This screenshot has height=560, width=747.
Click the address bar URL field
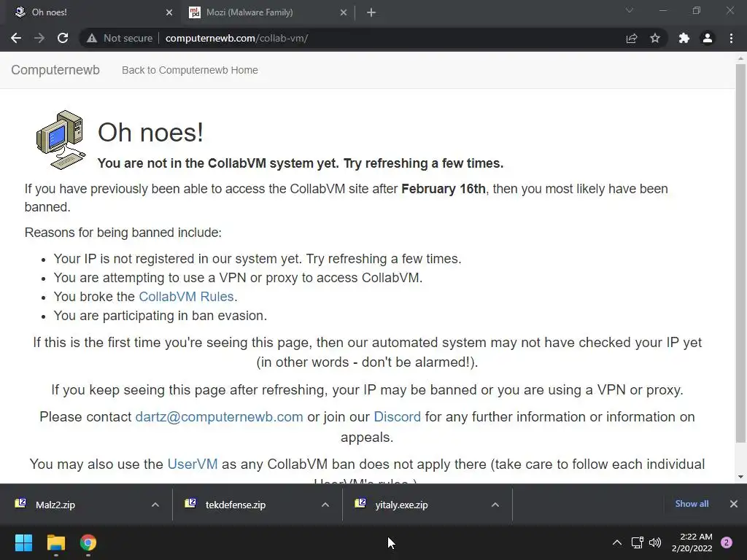[x=365, y=38]
